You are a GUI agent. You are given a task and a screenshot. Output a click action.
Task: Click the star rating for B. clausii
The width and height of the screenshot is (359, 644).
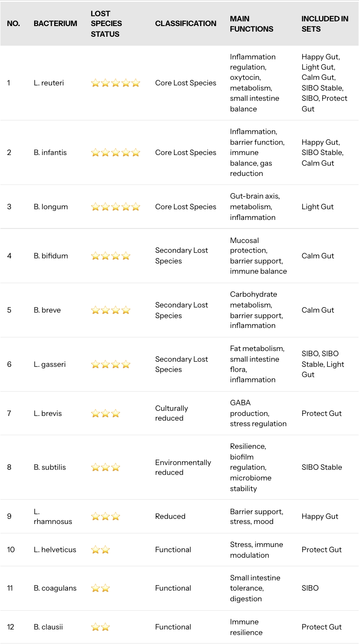(x=100, y=627)
